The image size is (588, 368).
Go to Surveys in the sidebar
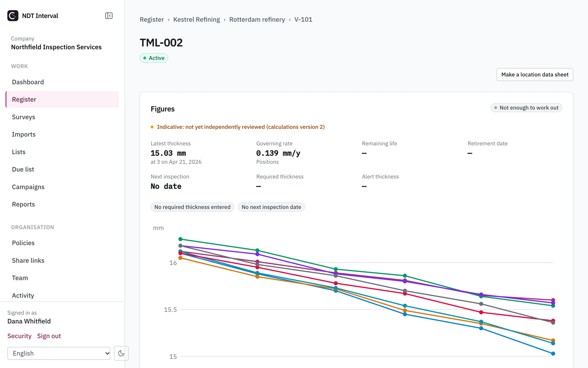62,117
